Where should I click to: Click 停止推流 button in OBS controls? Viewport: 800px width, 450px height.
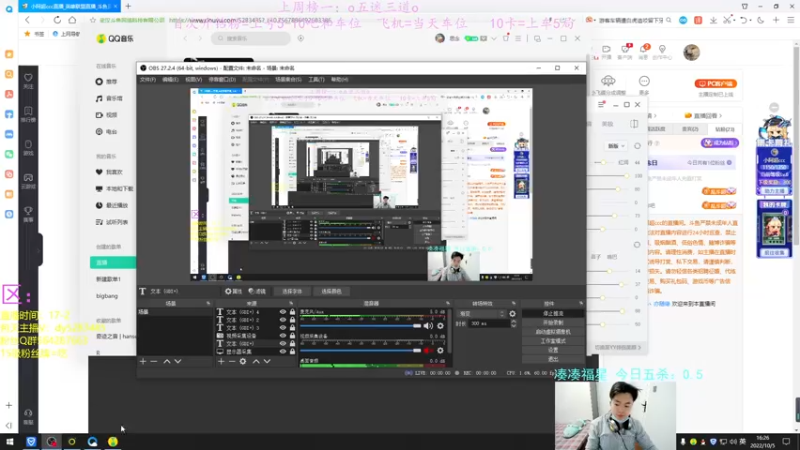click(553, 314)
